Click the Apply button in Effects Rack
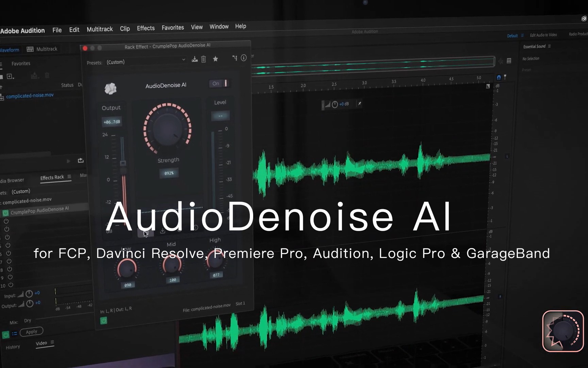588x368 pixels. click(x=31, y=332)
